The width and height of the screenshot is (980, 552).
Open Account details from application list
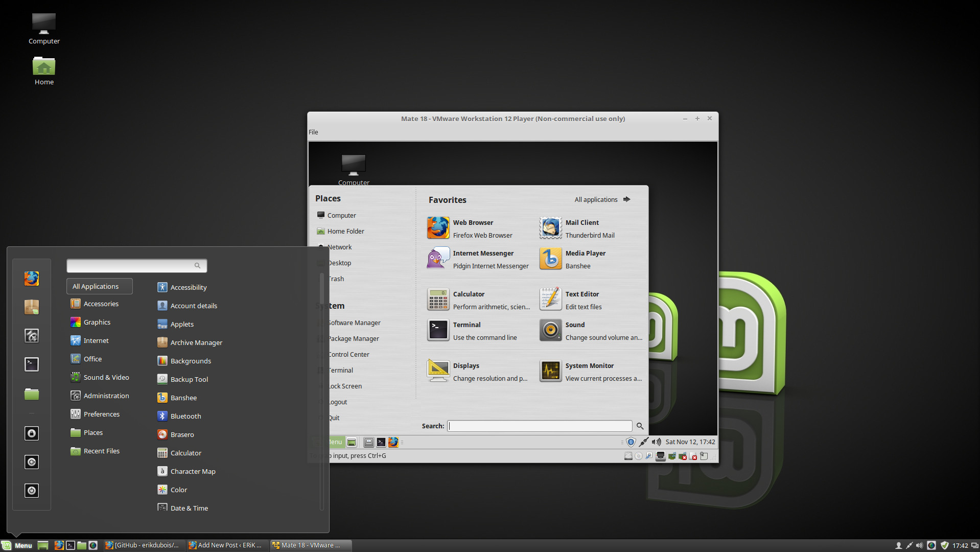(187, 306)
